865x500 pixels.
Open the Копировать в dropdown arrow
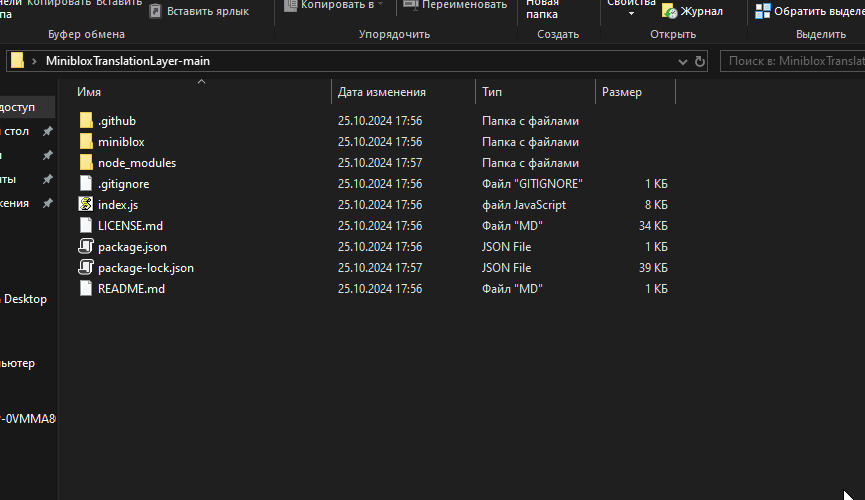(381, 4)
